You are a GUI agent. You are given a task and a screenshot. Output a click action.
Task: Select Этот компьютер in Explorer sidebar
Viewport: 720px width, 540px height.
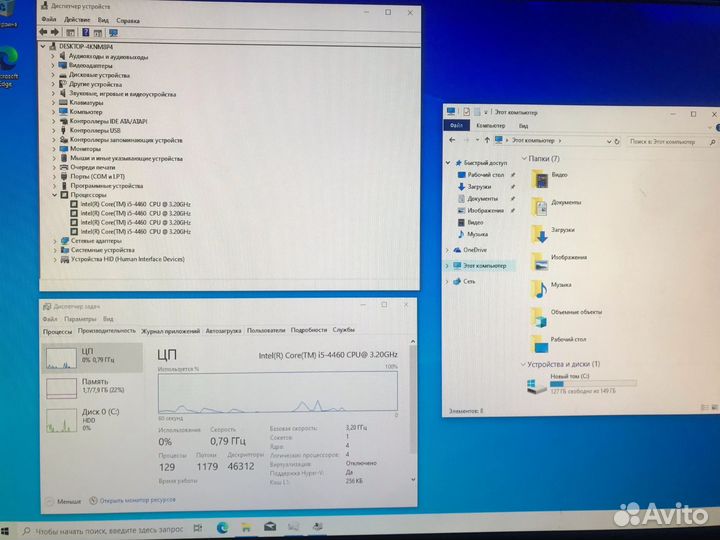coord(484,265)
